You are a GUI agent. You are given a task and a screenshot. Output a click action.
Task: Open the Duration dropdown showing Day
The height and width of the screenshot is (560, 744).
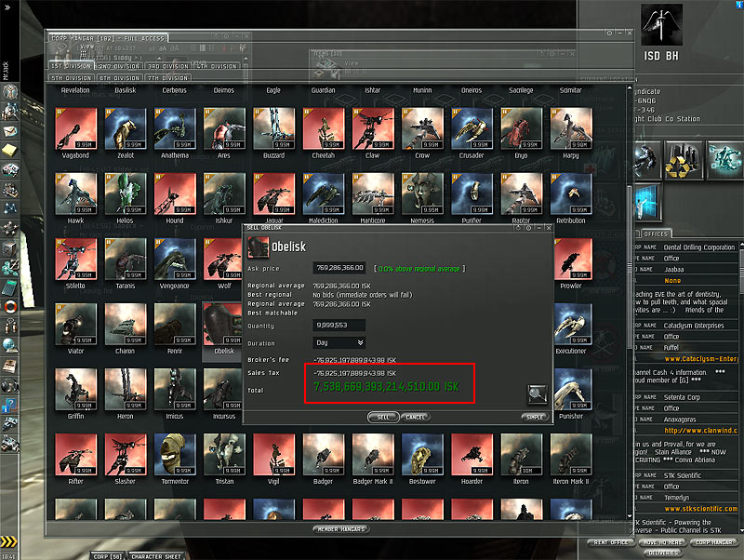click(339, 342)
